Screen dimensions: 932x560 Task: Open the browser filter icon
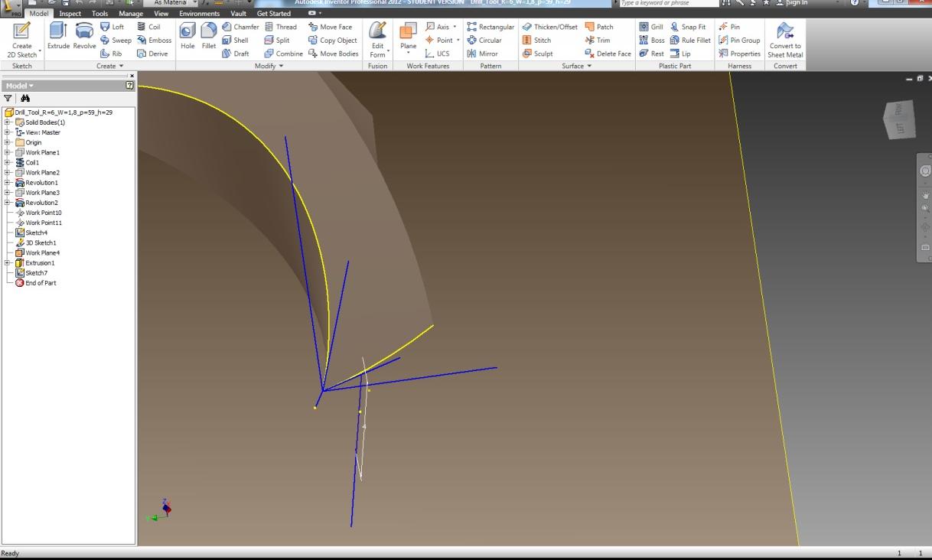pos(8,98)
